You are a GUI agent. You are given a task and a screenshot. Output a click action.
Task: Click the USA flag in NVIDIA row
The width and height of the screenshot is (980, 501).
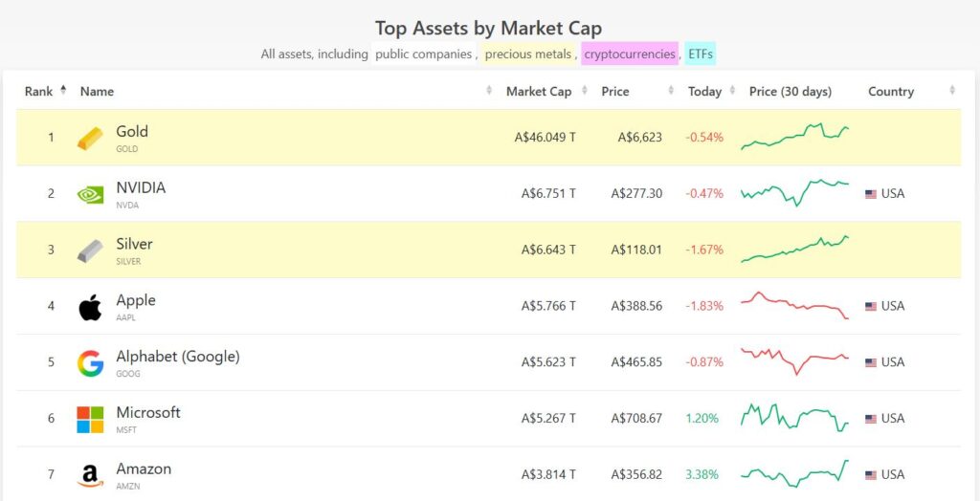click(870, 194)
